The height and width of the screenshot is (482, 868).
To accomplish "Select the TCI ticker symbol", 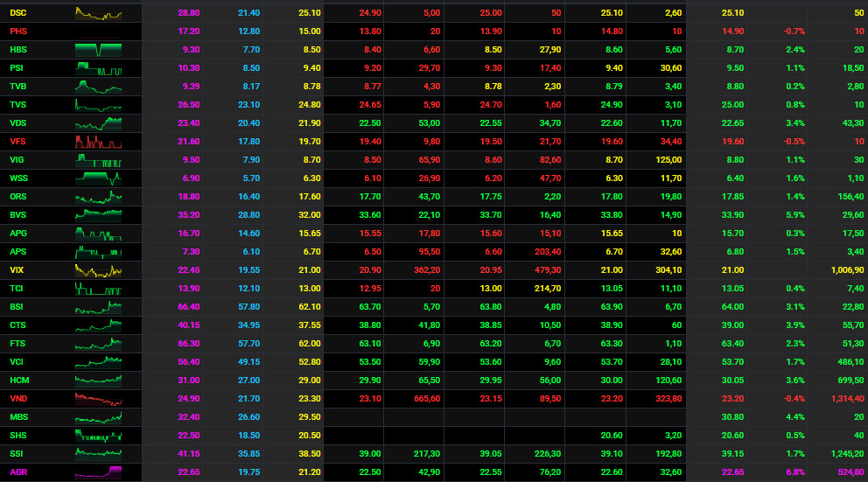I will pyautogui.click(x=17, y=289).
